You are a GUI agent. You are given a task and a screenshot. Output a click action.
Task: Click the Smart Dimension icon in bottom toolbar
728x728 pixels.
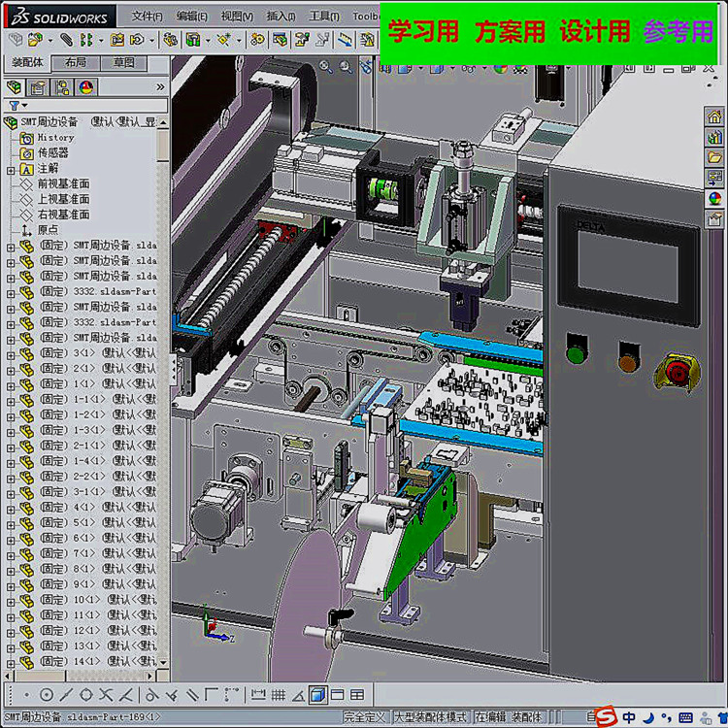click(257, 695)
